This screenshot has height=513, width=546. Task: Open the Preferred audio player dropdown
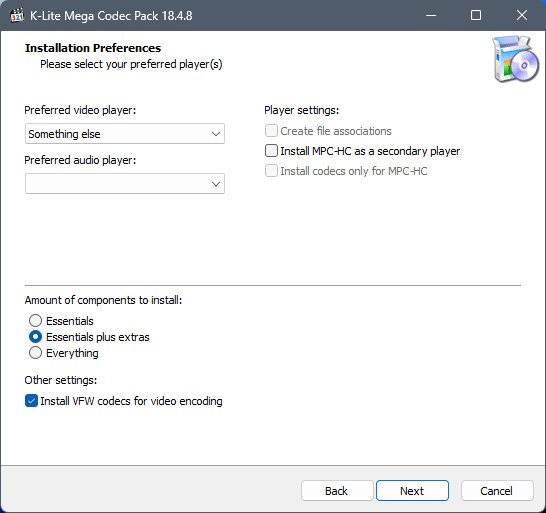click(x=125, y=184)
